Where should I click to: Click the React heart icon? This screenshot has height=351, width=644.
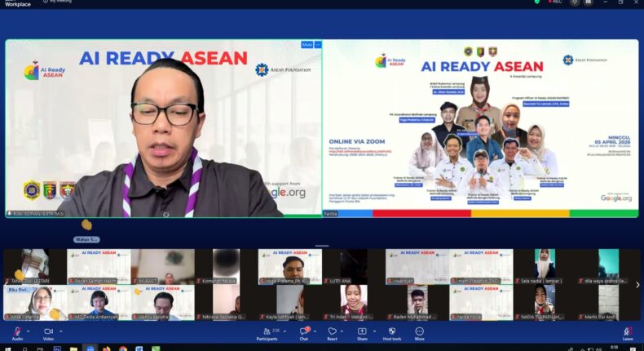click(x=333, y=332)
